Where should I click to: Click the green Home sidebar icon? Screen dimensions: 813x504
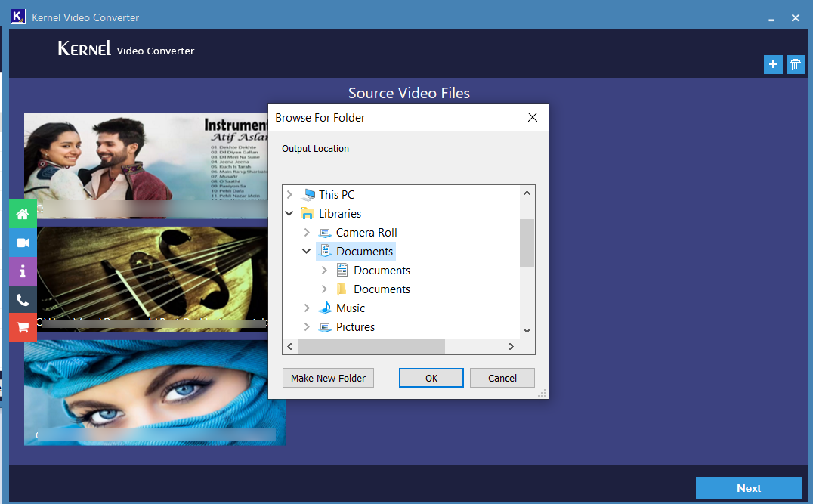[23, 214]
